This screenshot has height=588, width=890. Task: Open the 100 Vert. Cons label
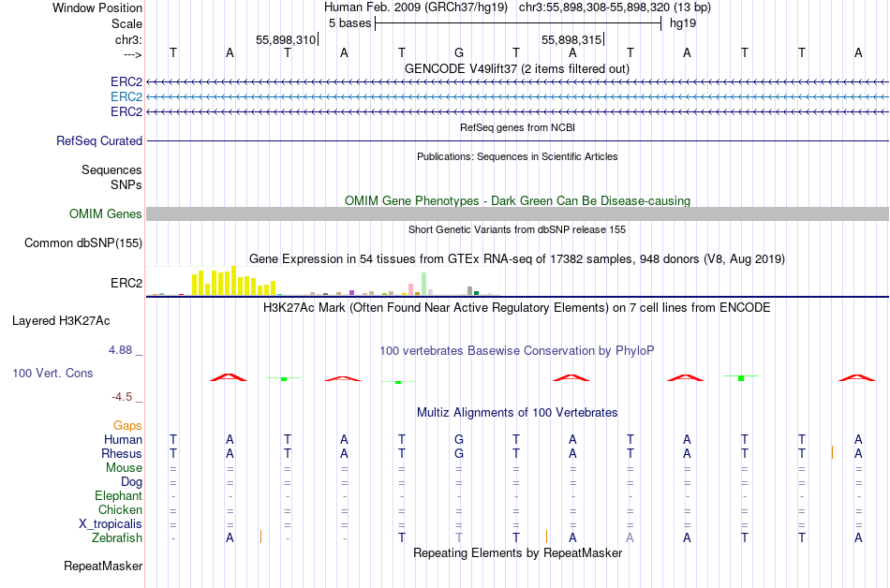[52, 373]
